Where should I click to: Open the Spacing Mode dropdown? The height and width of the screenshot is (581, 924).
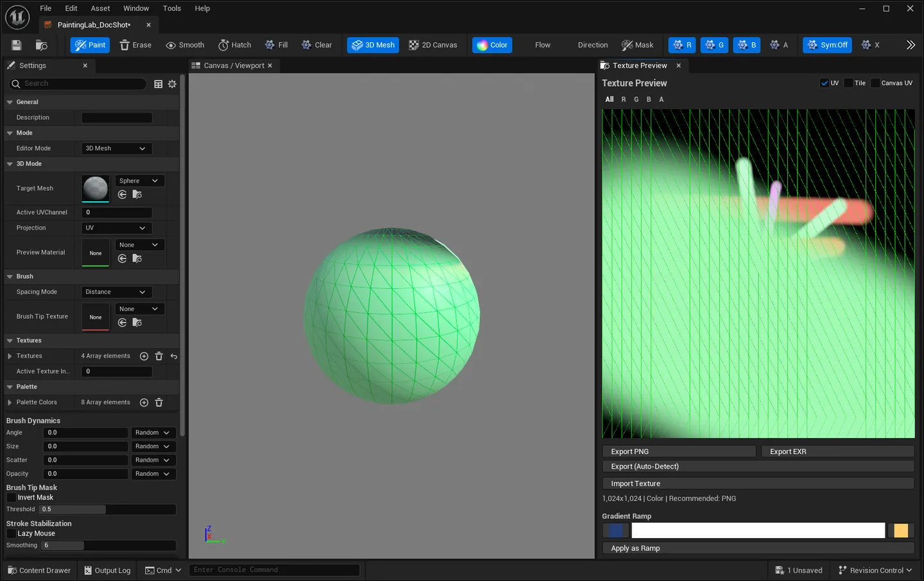[116, 292]
